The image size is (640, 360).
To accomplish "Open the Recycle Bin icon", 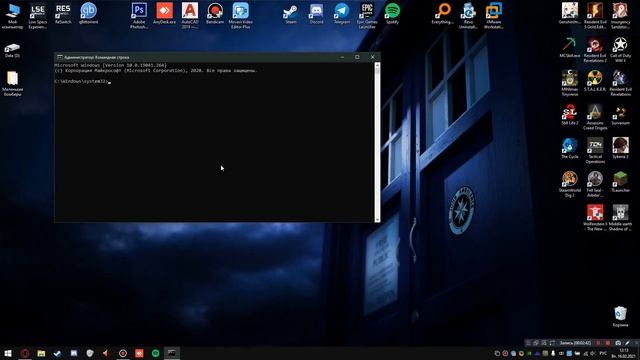I will [x=620, y=317].
